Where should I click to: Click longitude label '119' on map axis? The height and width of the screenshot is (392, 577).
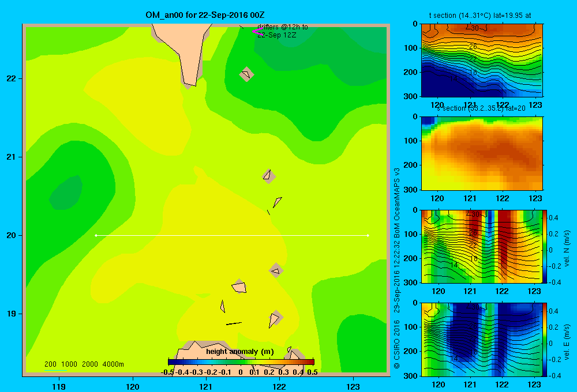[x=59, y=386]
